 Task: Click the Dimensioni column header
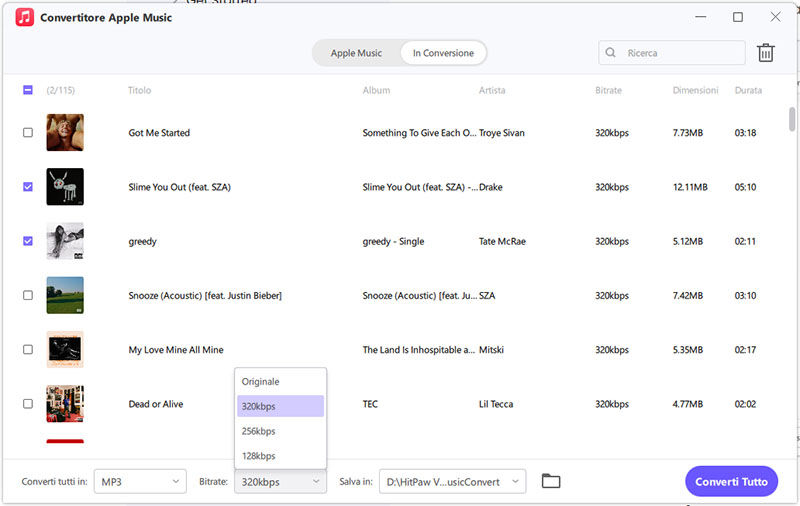point(695,90)
